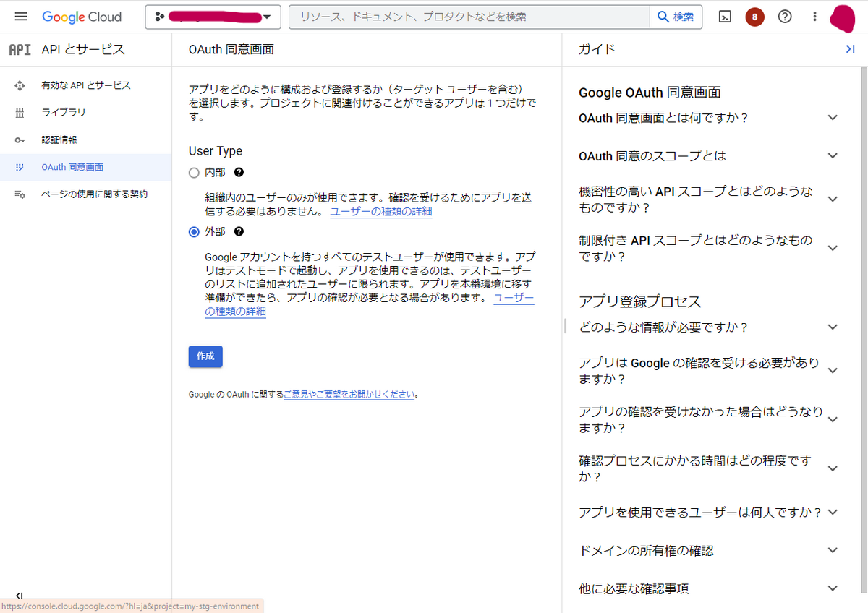
Task: Click the blue 作成 button
Action: (205, 356)
